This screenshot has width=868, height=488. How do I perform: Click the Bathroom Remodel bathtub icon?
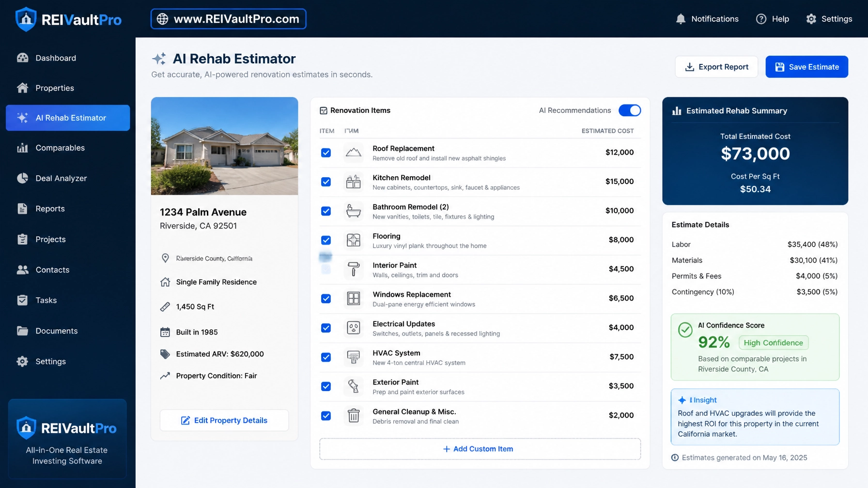pyautogui.click(x=354, y=211)
